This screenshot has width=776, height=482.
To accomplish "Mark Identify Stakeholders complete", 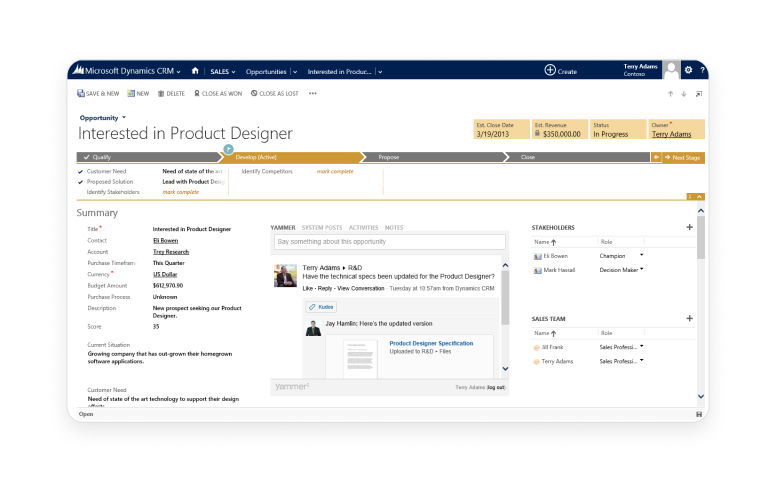I will (x=181, y=192).
